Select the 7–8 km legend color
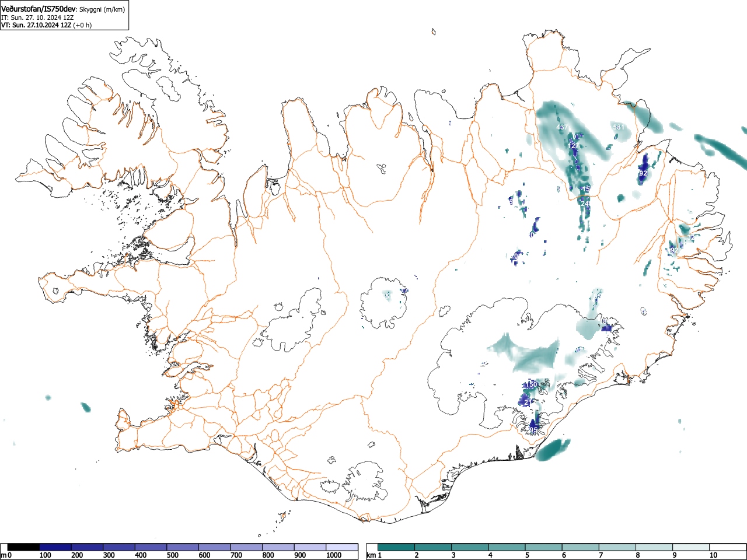Viewport: 747px width, 560px height. (x=617, y=547)
